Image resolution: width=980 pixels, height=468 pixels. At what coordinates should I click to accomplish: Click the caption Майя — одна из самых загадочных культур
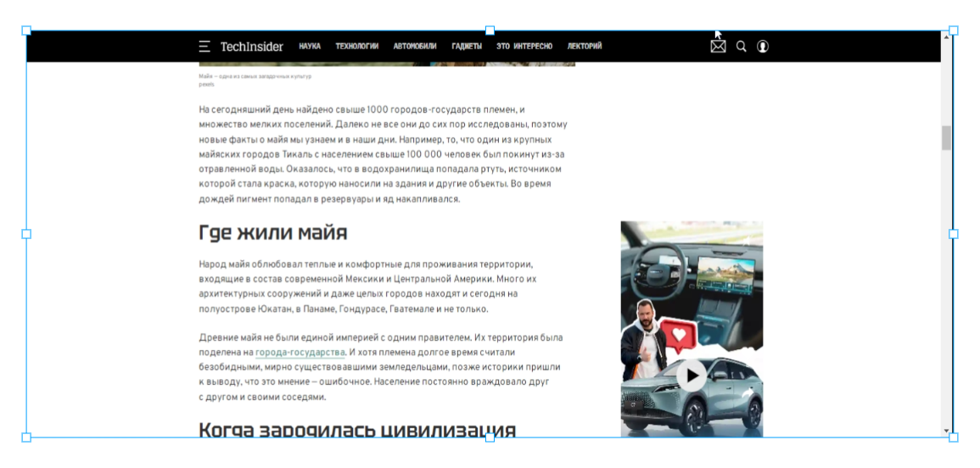(255, 76)
